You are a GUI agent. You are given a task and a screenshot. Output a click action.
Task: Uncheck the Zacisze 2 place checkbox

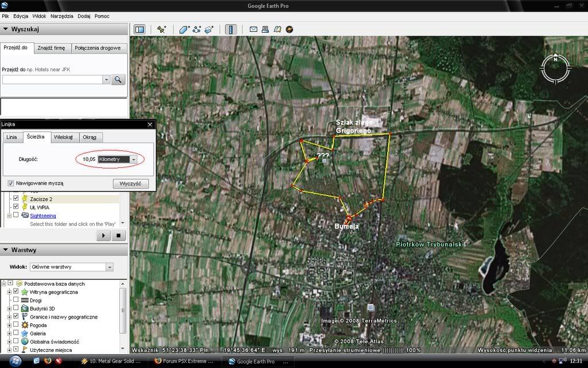(x=16, y=198)
